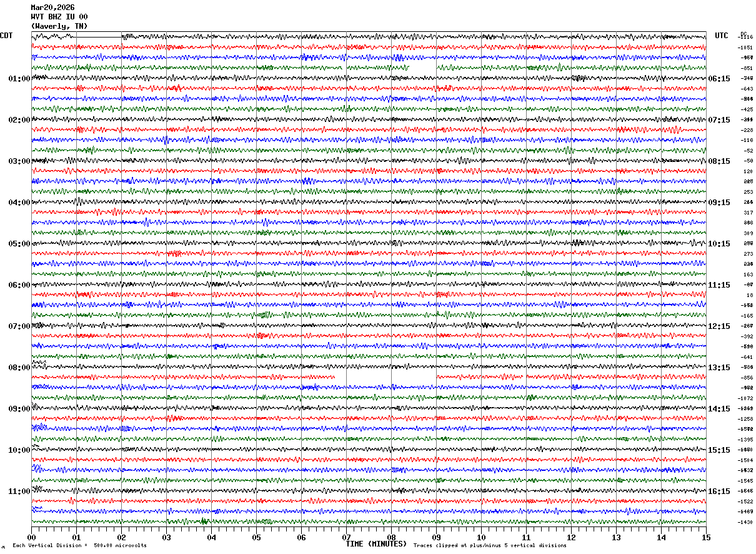
Task: Select minute 08 on the time axis
Action: [x=392, y=537]
